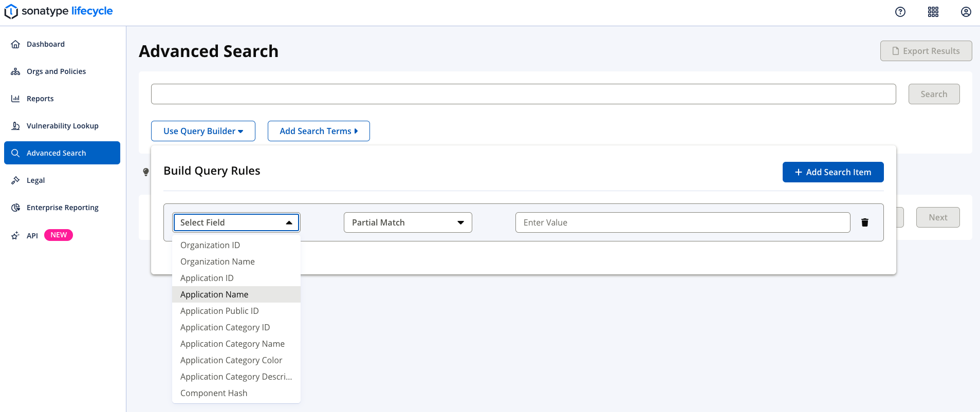The width and height of the screenshot is (980, 412).
Task: Go to Orgs and Policies
Action: tap(56, 71)
